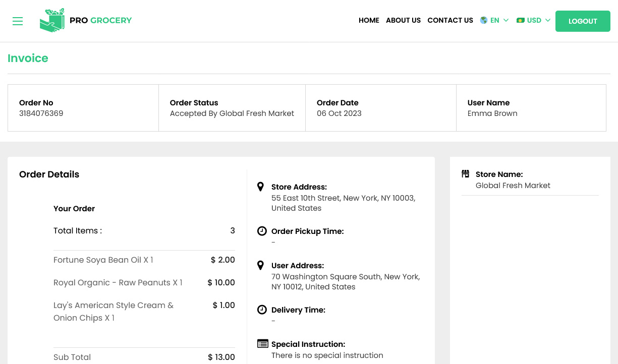618x364 pixels.
Task: Click the total items count 3
Action: coord(233,231)
